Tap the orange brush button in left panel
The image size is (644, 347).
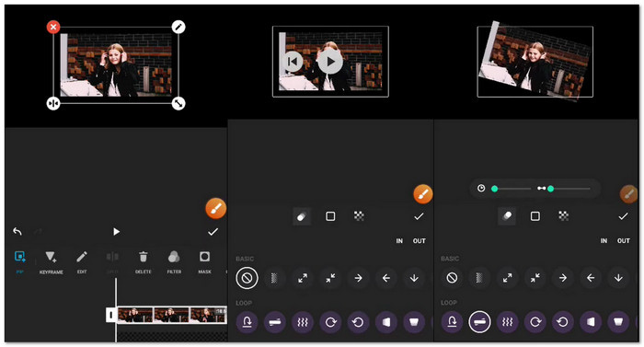tap(215, 208)
